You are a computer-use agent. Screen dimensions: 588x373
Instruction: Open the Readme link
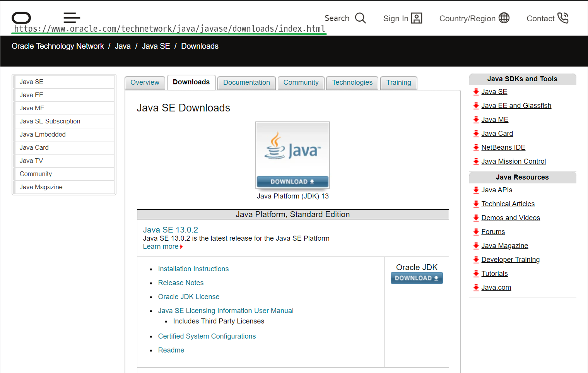pyautogui.click(x=171, y=350)
